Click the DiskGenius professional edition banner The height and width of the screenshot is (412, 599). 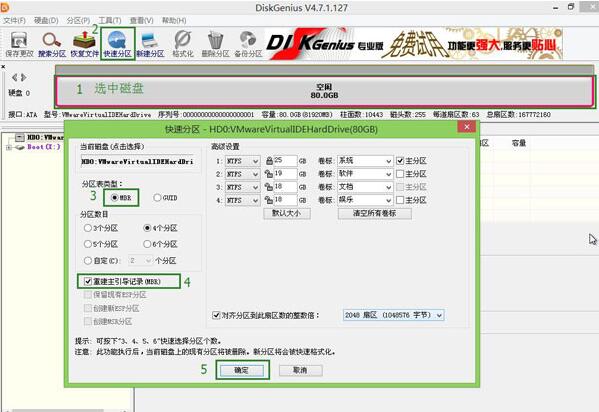tap(414, 44)
